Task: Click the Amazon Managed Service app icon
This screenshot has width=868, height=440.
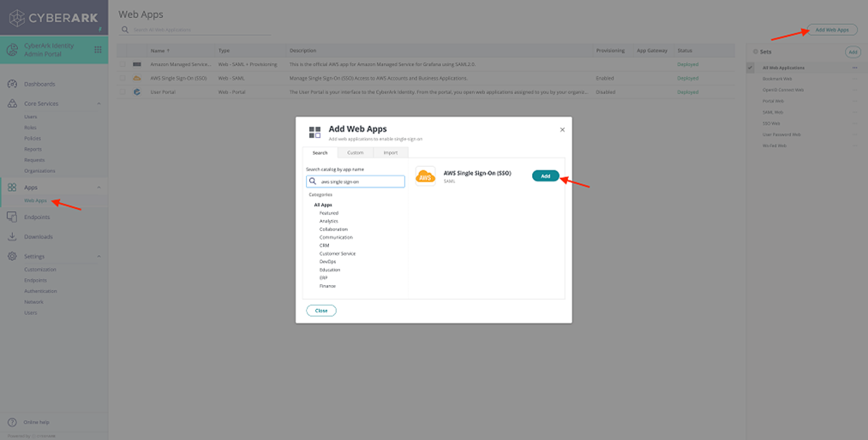Action: (137, 64)
